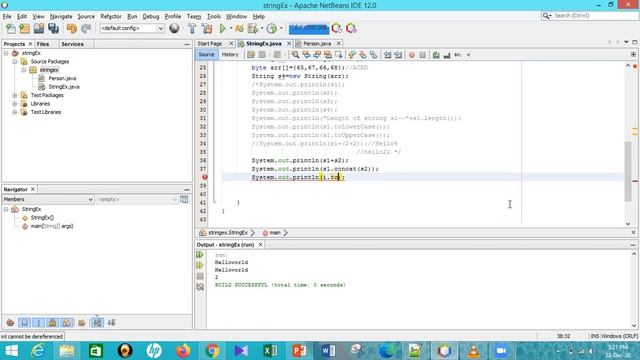Expand the Test Packages node
The height and width of the screenshot is (360, 640).
pyautogui.click(x=15, y=95)
